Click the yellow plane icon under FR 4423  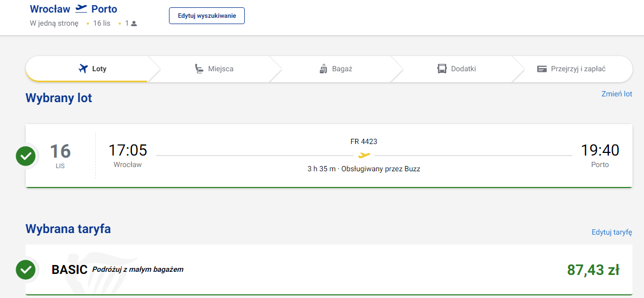pyautogui.click(x=364, y=155)
